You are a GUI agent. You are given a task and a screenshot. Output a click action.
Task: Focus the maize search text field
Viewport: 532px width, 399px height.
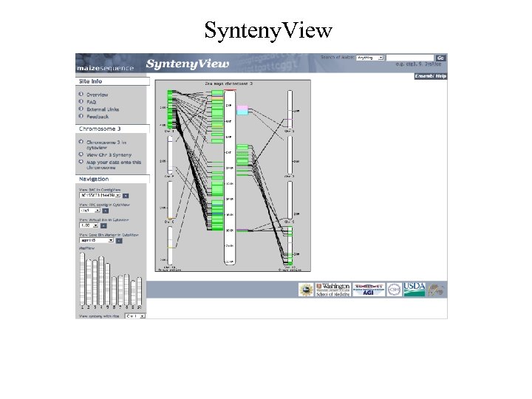(x=410, y=58)
